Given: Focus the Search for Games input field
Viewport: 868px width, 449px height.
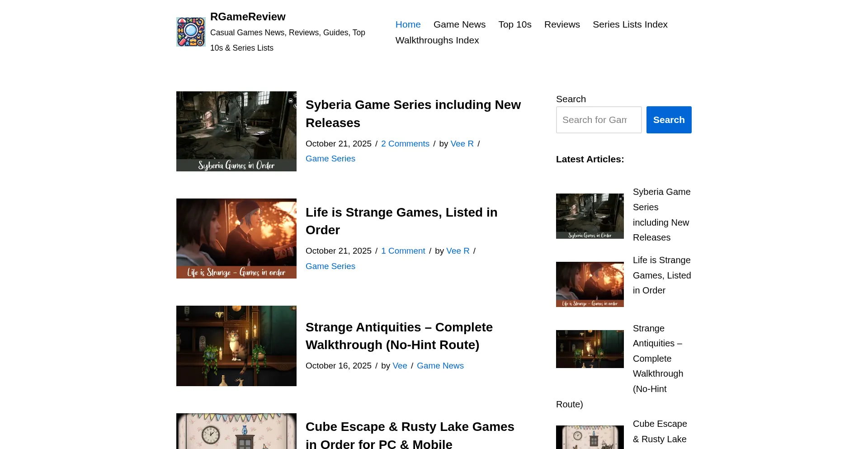Looking at the screenshot, I should point(598,120).
